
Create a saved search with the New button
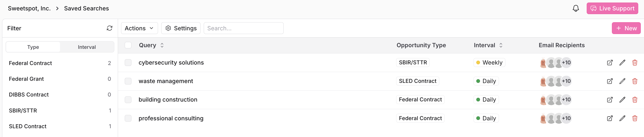626,28
